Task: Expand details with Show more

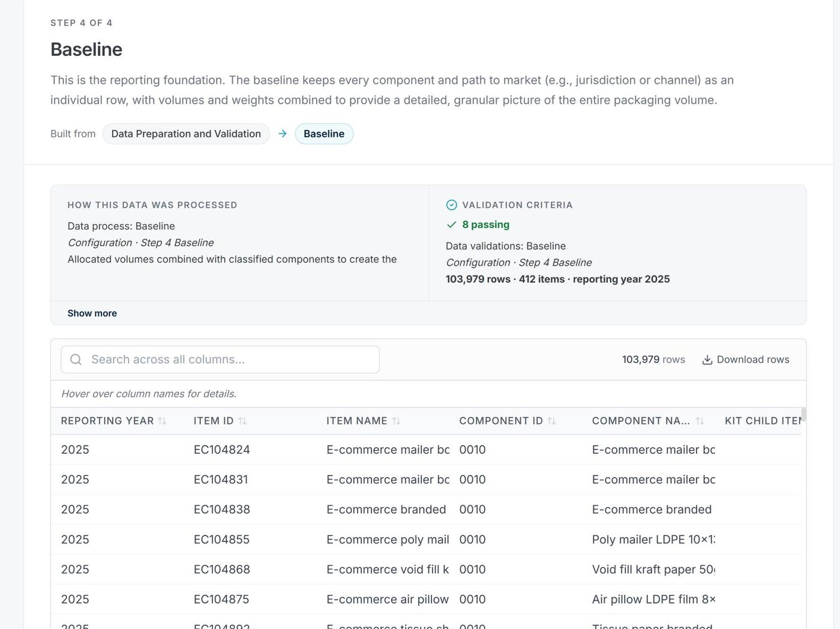Action: tap(92, 313)
